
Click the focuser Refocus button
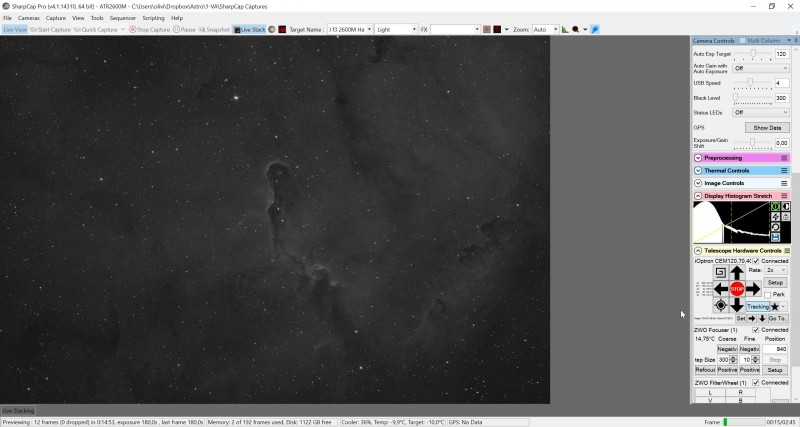(705, 369)
